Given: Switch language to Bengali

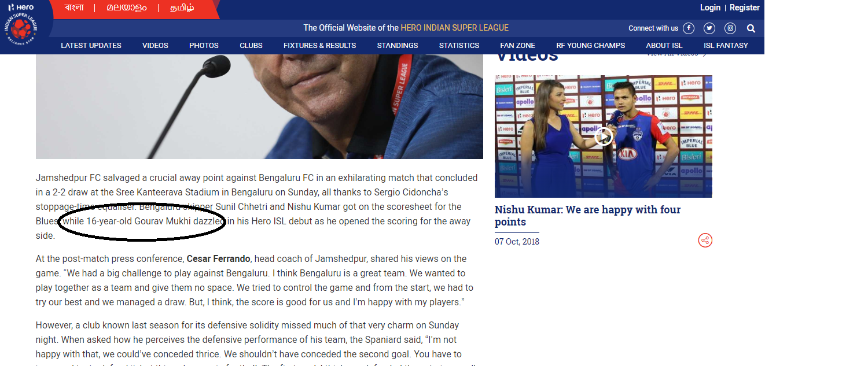Looking at the screenshot, I should click(x=74, y=8).
